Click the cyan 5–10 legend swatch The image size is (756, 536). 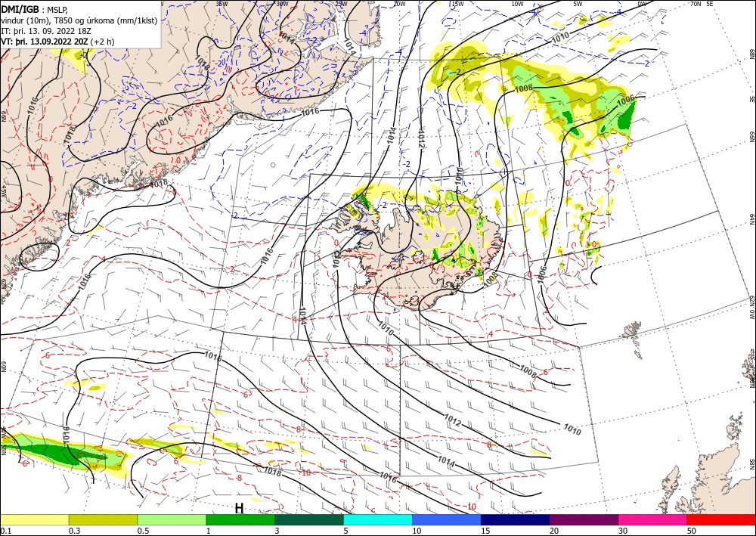(378, 519)
